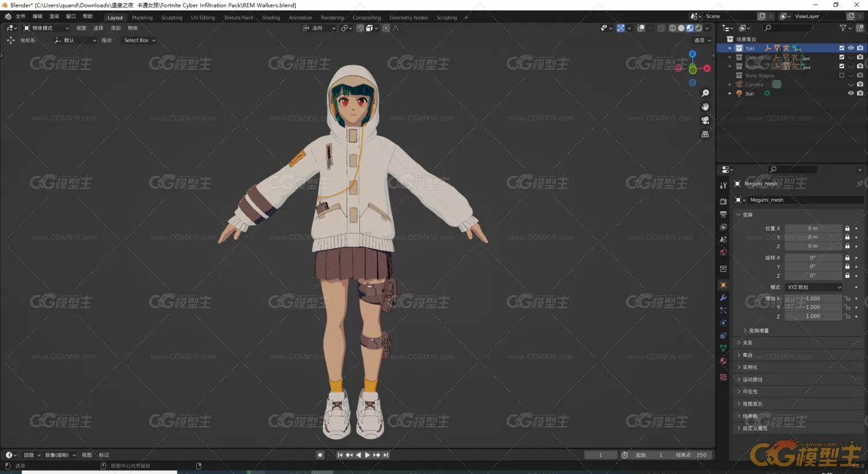
Task: Click the Megumi_mesh object name field
Action: click(804, 200)
